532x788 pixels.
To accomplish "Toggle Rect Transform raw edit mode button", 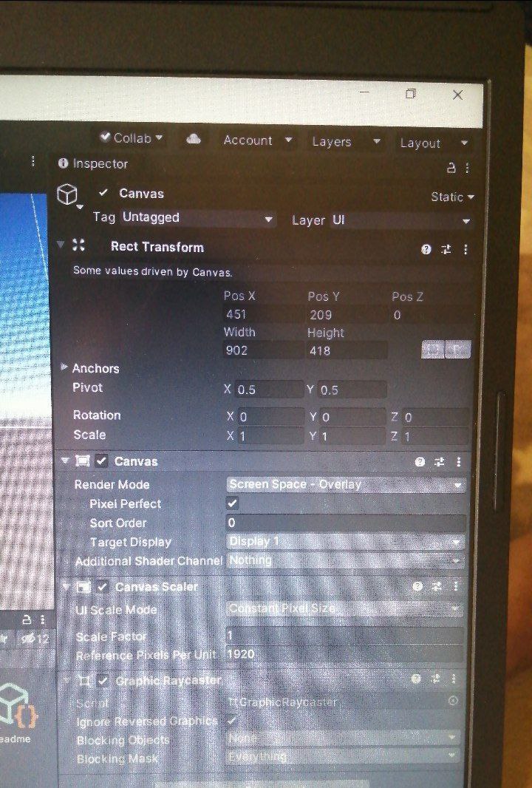I will tap(457, 349).
